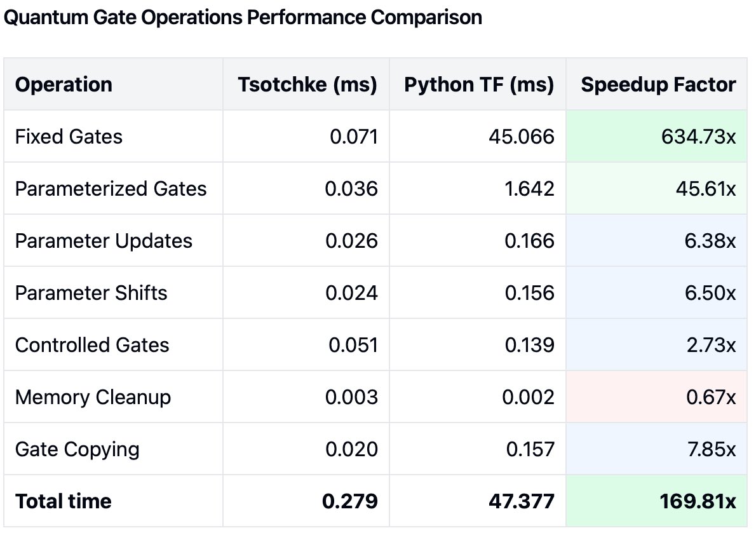Click the 0.024 Tsotchke value
Image resolution: width=756 pixels, height=535 pixels.
pyautogui.click(x=351, y=293)
